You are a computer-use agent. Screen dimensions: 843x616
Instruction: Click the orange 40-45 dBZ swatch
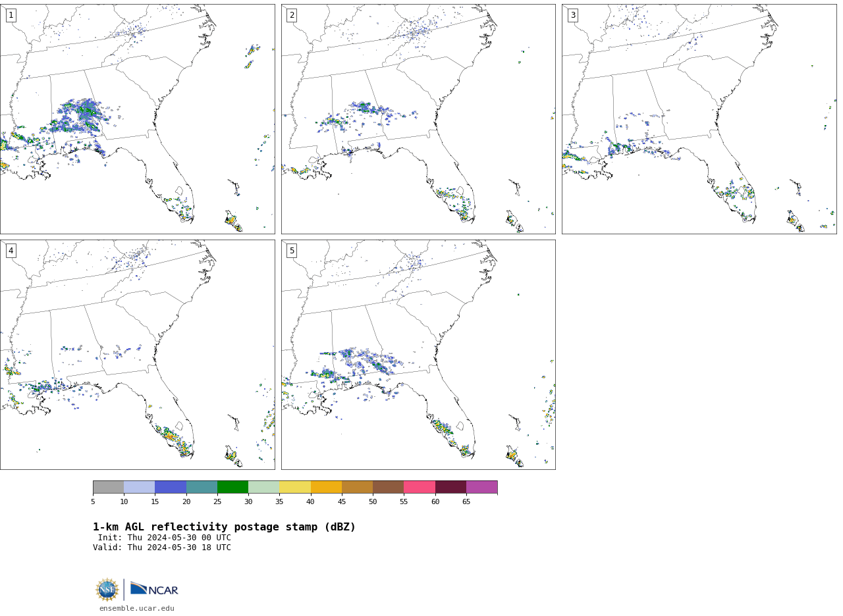[326, 487]
